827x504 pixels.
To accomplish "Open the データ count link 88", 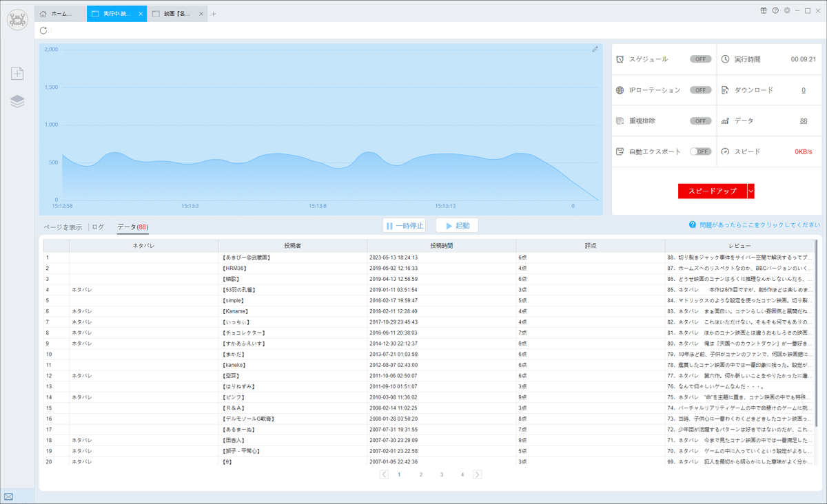I will click(804, 120).
